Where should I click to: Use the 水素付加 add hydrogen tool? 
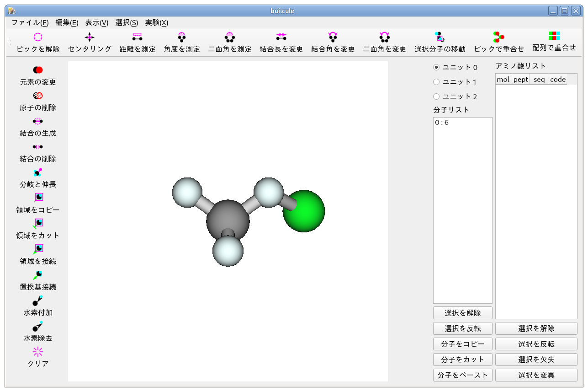(38, 301)
